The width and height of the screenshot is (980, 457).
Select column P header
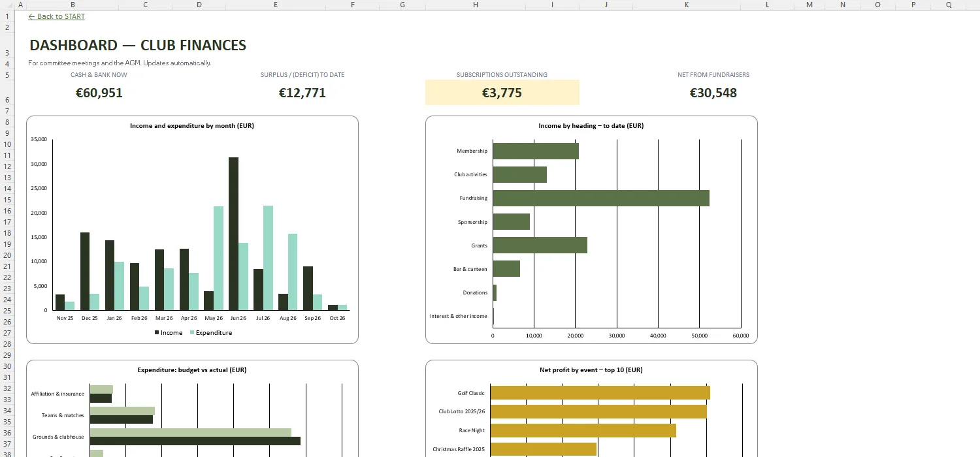point(913,5)
